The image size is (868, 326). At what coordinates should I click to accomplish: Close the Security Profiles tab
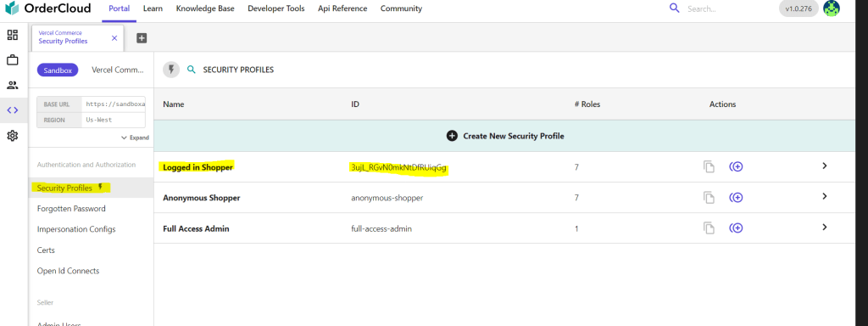pyautogui.click(x=114, y=37)
